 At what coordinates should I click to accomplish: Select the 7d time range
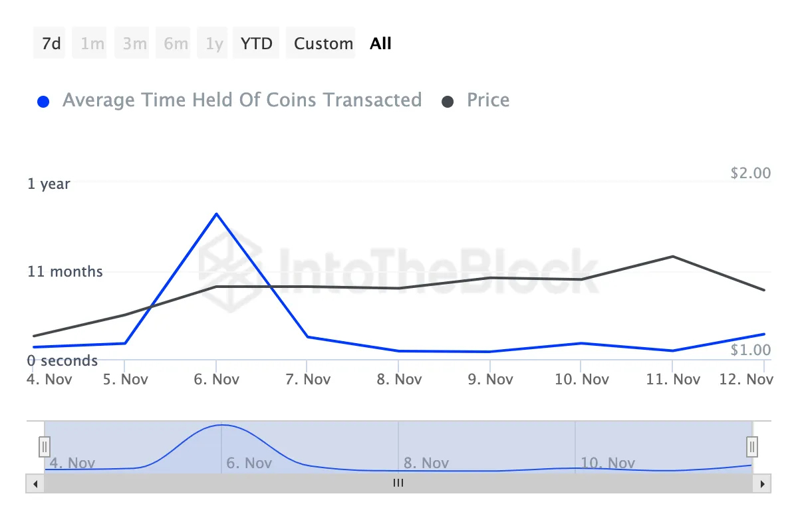point(51,44)
